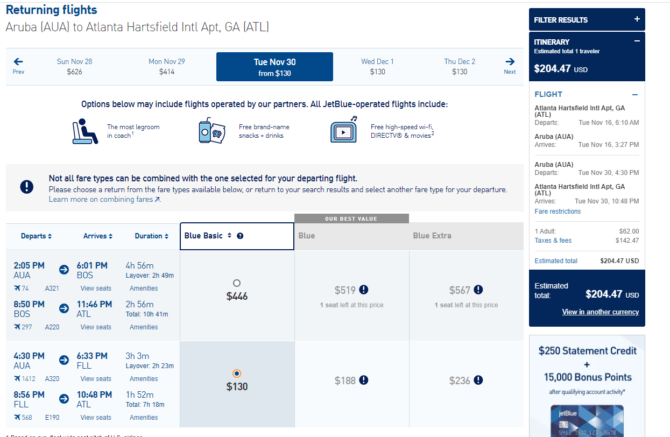Select Tue Nov 30 from $130 tab
The image size is (670, 437).
coord(274,67)
